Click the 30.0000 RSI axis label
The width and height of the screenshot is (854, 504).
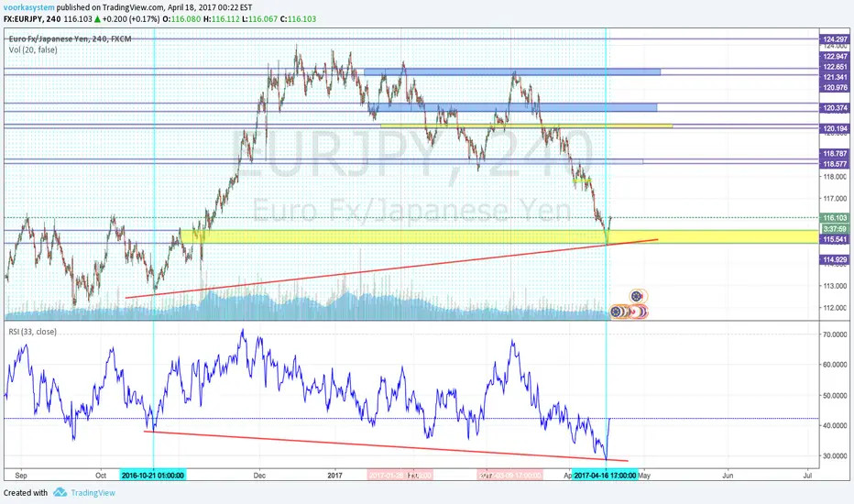(x=835, y=455)
